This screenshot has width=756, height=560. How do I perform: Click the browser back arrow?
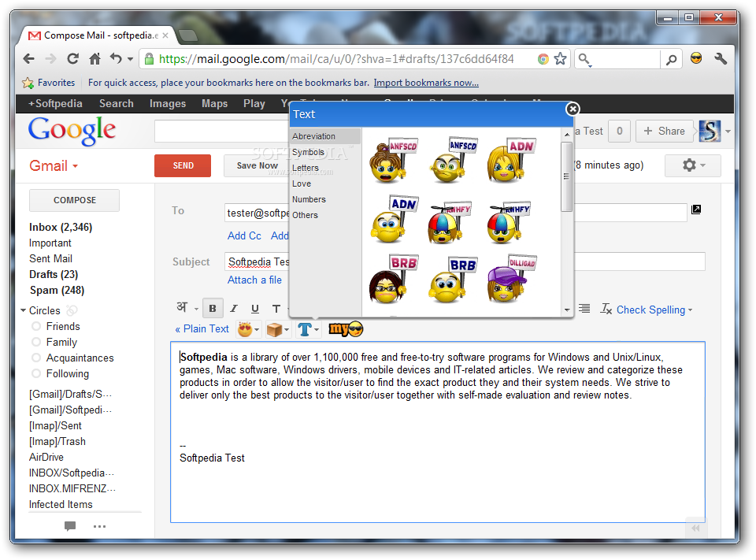coord(29,59)
